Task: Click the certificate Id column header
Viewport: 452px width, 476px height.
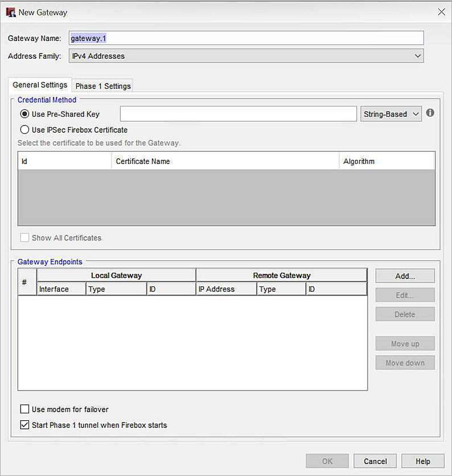Action: [x=65, y=161]
